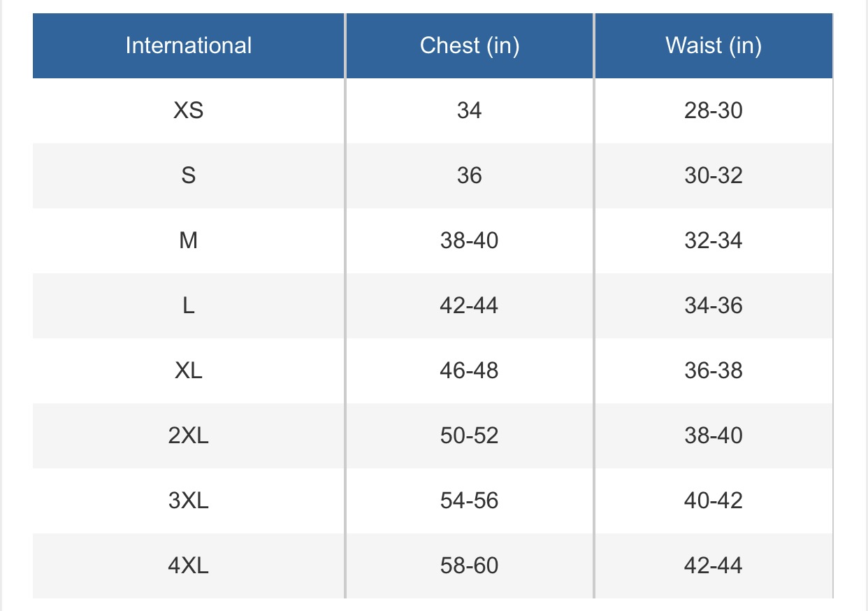The height and width of the screenshot is (611, 868).
Task: Select the L size cell
Action: click(x=189, y=305)
